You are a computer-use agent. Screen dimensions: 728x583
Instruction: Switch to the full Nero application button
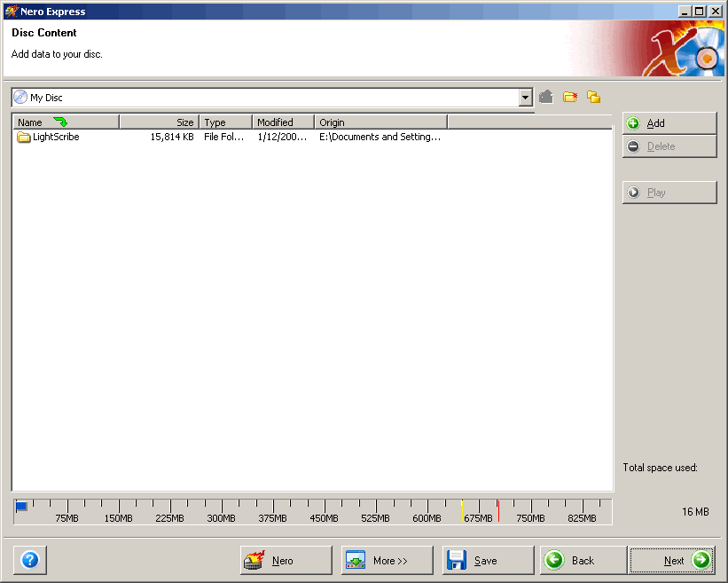(x=286, y=560)
